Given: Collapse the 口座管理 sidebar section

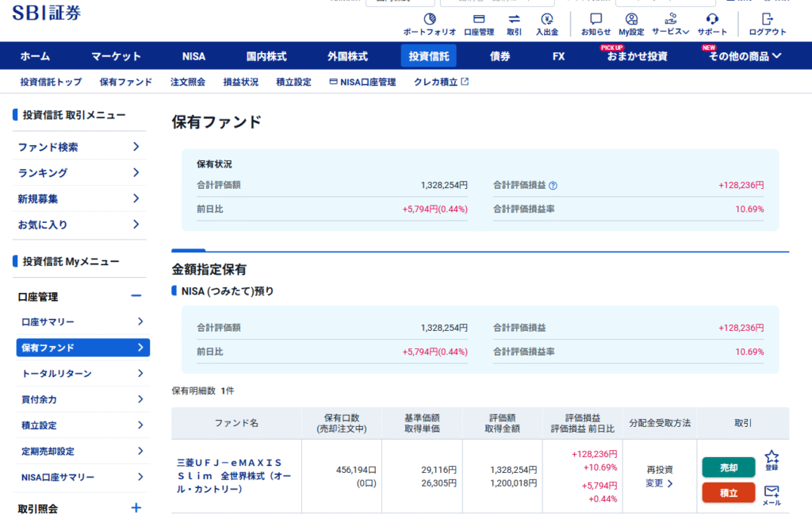Looking at the screenshot, I should point(136,296).
